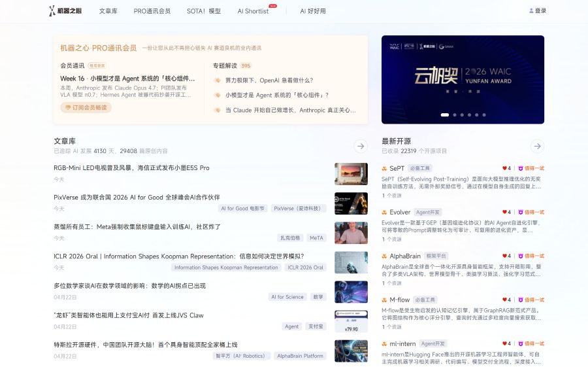Click the arrow next to 最新开源 section
This screenshot has width=588, height=367.
click(538, 146)
